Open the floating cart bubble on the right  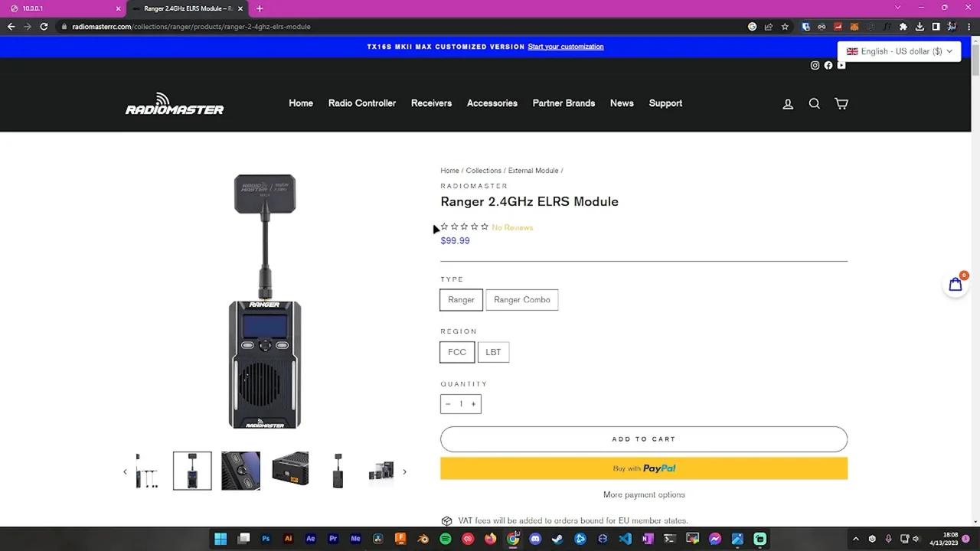[955, 284]
